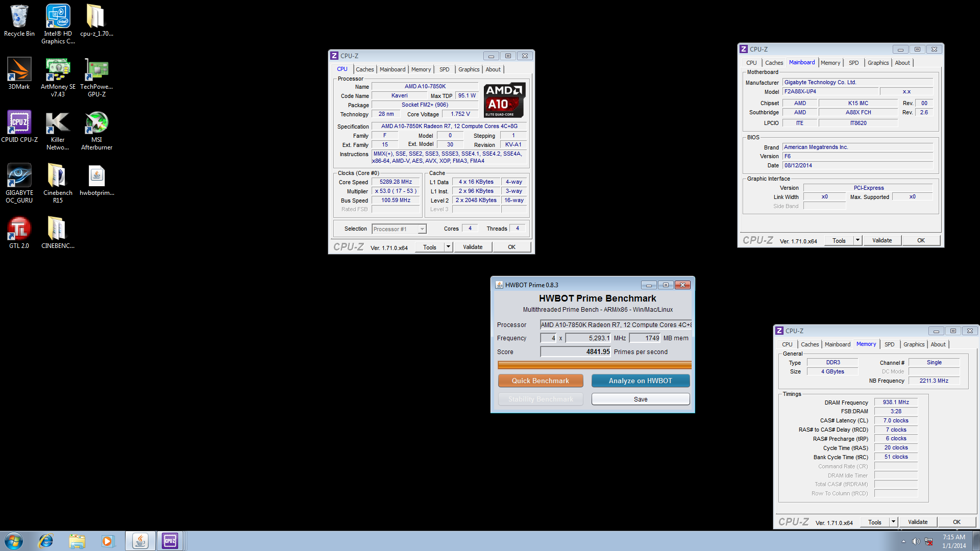This screenshot has height=551, width=980.
Task: Click Core Voltage value 1.752 V
Action: point(460,114)
